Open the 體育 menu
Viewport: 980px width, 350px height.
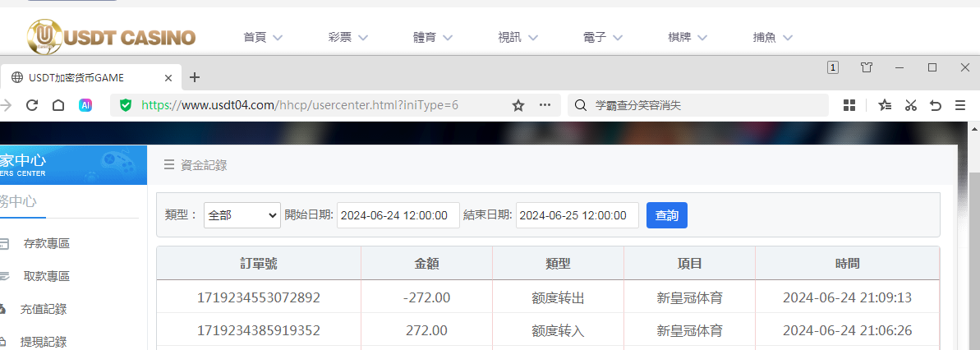point(433,38)
